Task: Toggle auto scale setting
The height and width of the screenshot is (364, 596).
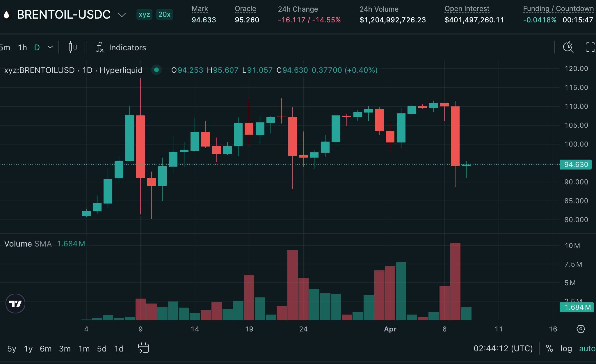Action: 587,348
